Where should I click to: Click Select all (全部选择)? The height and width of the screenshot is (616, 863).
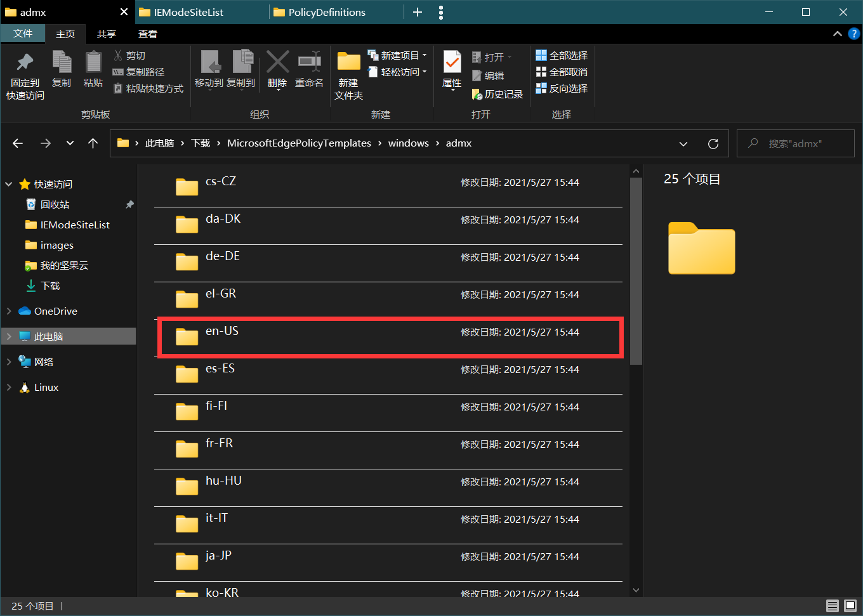tap(562, 56)
